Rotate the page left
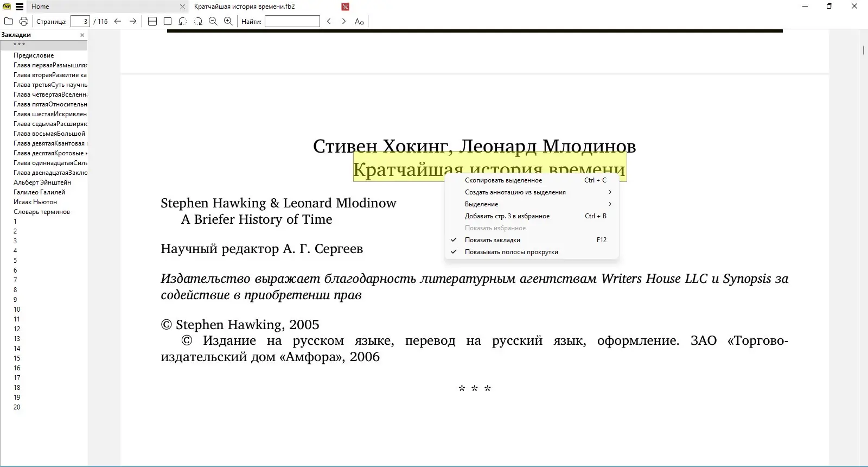Screen dimensions: 868x467 point(183,21)
